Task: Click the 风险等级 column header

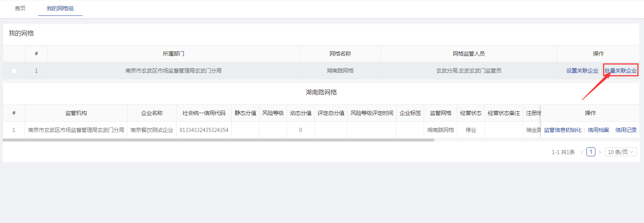Action: point(273,113)
